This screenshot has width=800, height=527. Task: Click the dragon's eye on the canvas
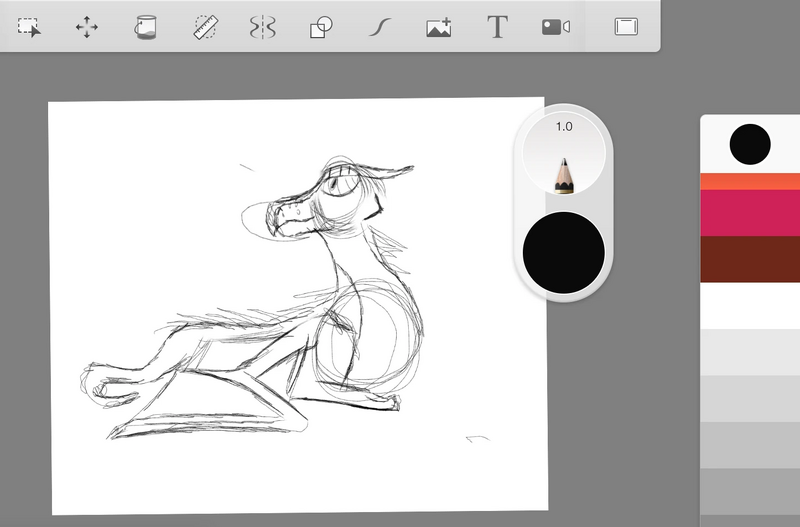point(340,185)
